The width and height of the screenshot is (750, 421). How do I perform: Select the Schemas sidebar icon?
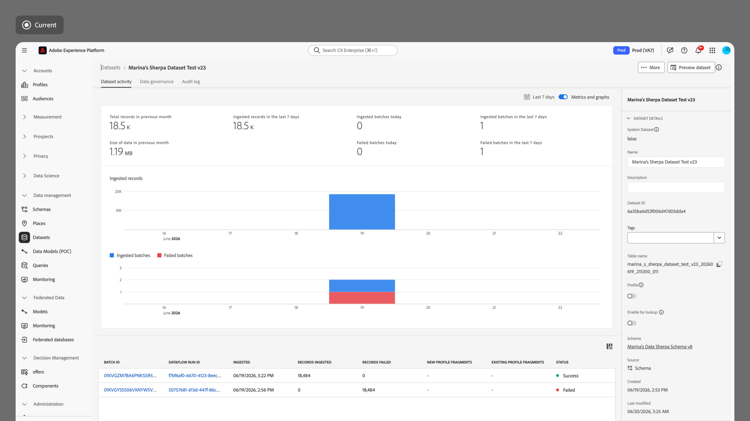(24, 209)
